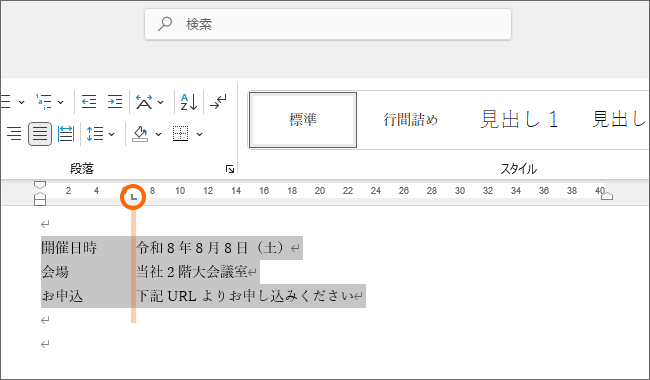Click the right indent marker on ruler

[606, 196]
